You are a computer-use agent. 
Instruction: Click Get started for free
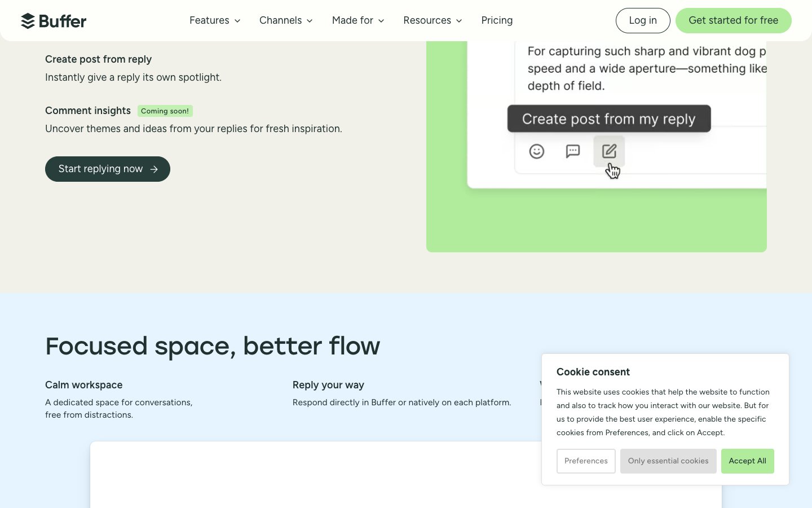click(x=733, y=20)
